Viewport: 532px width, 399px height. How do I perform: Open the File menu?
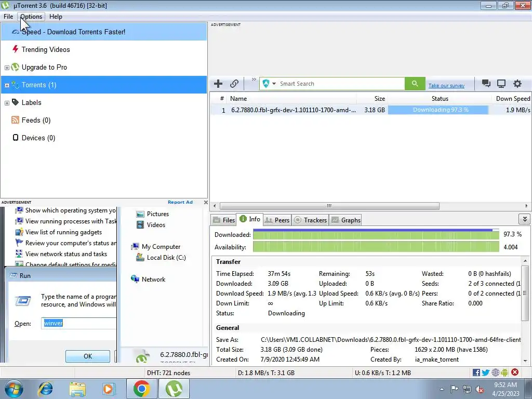coord(8,17)
